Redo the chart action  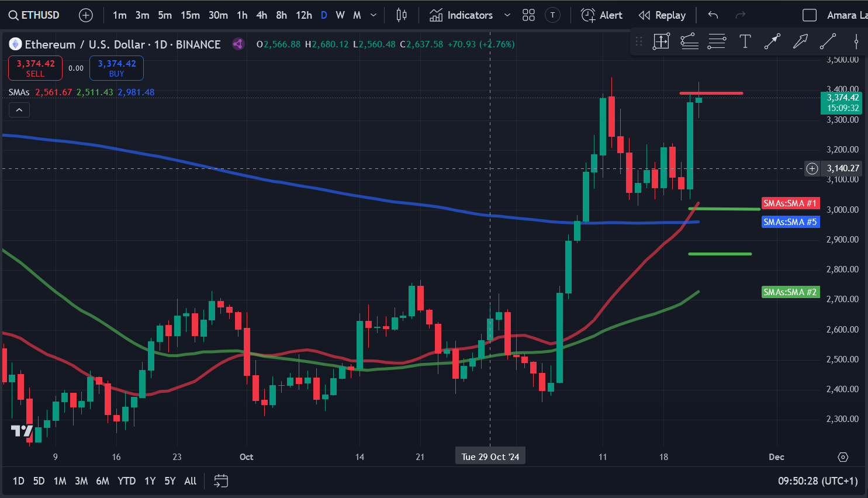[740, 15]
